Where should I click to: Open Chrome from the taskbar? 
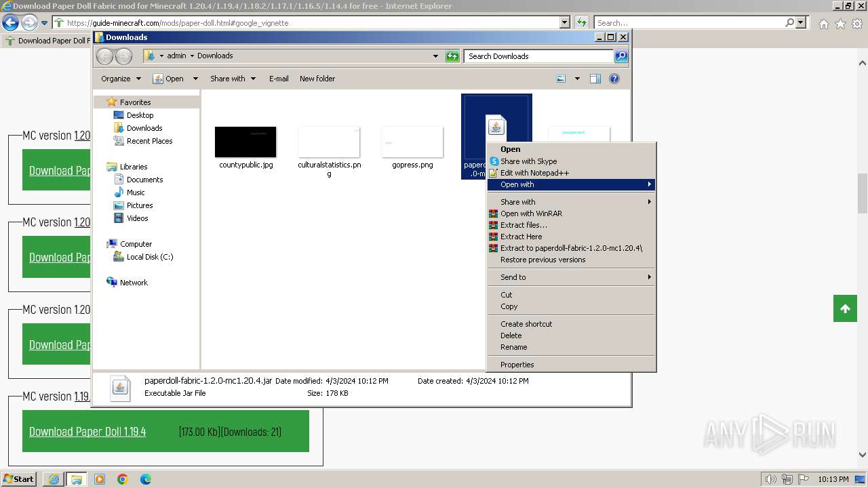coord(123,479)
